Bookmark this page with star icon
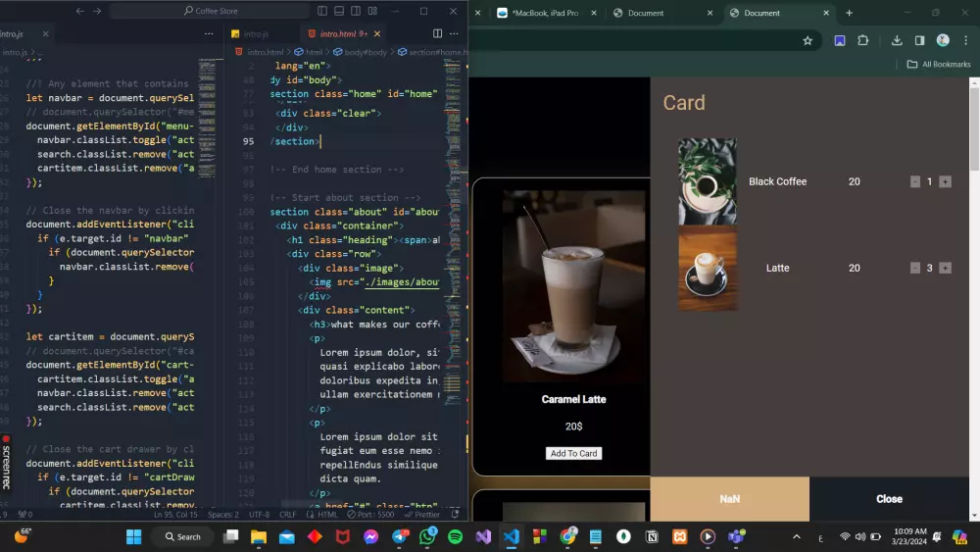This screenshot has width=980, height=552. (808, 40)
